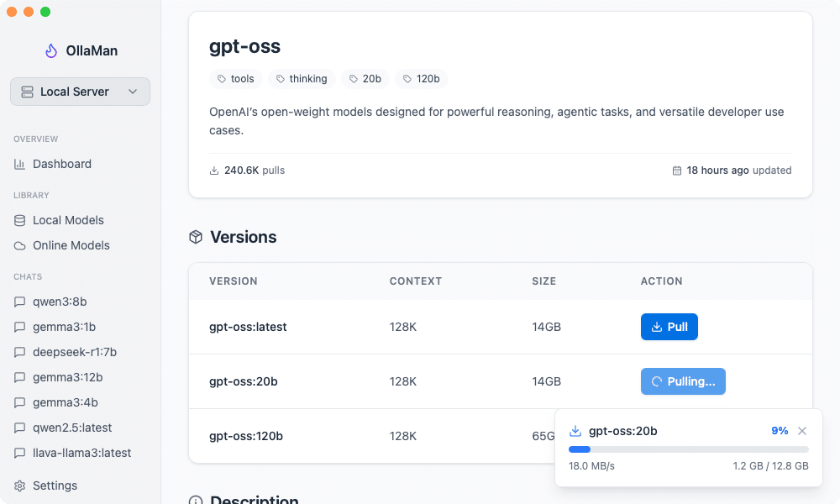Click the chat bubble icon beside gemma3:1b

point(20,327)
